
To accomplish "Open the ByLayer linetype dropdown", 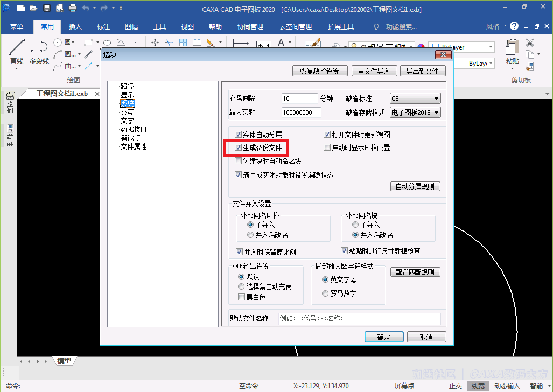I will tap(491, 64).
